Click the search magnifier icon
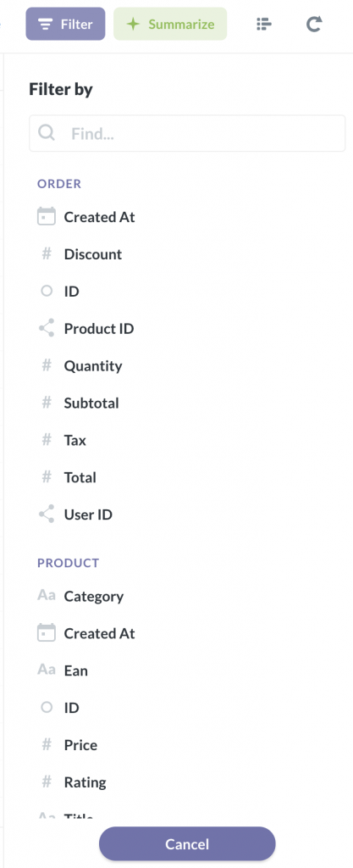The image size is (353, 868). pyautogui.click(x=47, y=133)
